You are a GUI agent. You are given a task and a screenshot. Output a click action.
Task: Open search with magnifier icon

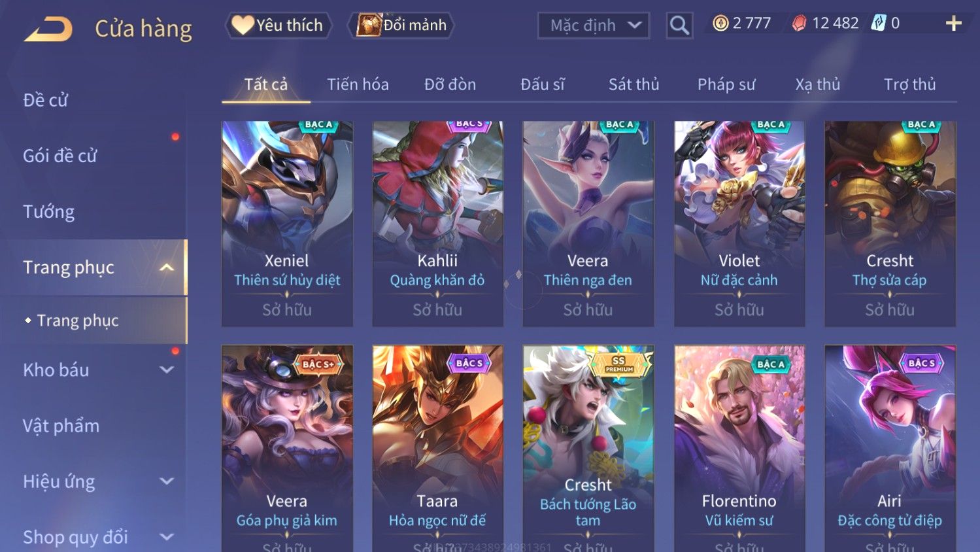(680, 26)
